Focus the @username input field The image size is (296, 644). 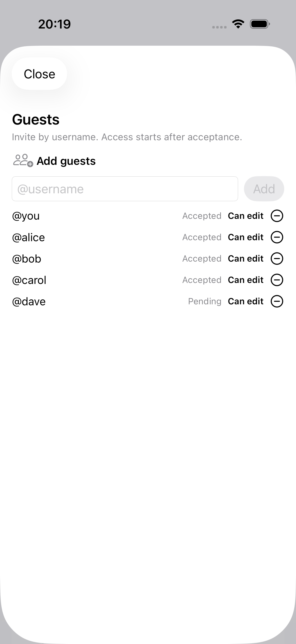[x=125, y=189]
